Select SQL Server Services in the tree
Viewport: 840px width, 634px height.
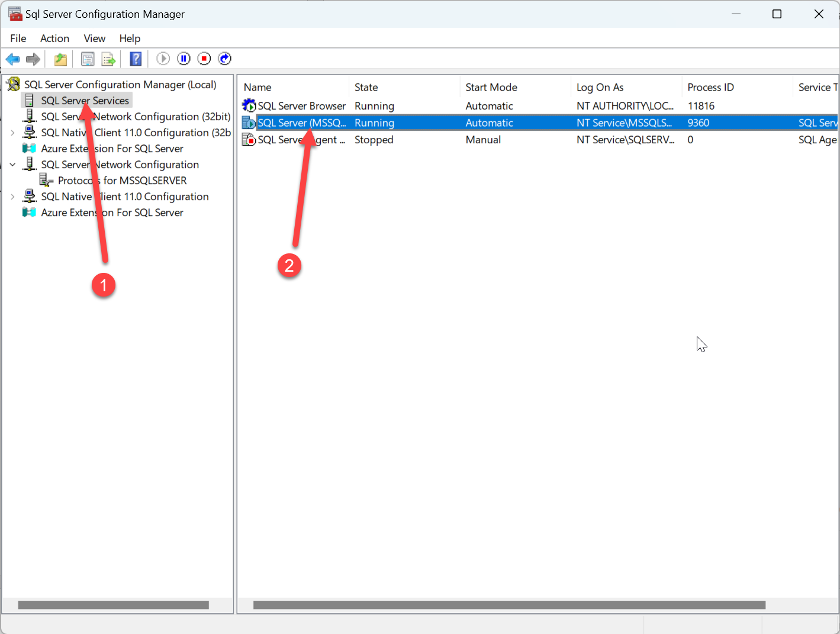click(x=85, y=101)
